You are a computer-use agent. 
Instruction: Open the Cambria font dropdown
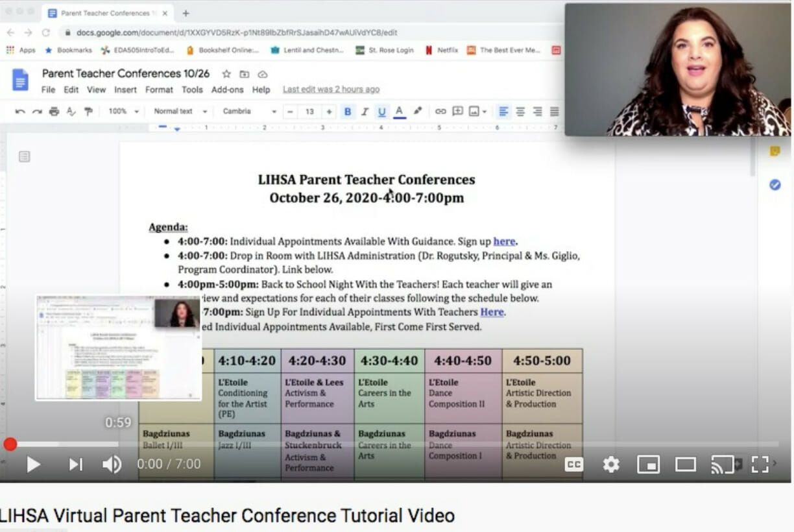[248, 111]
